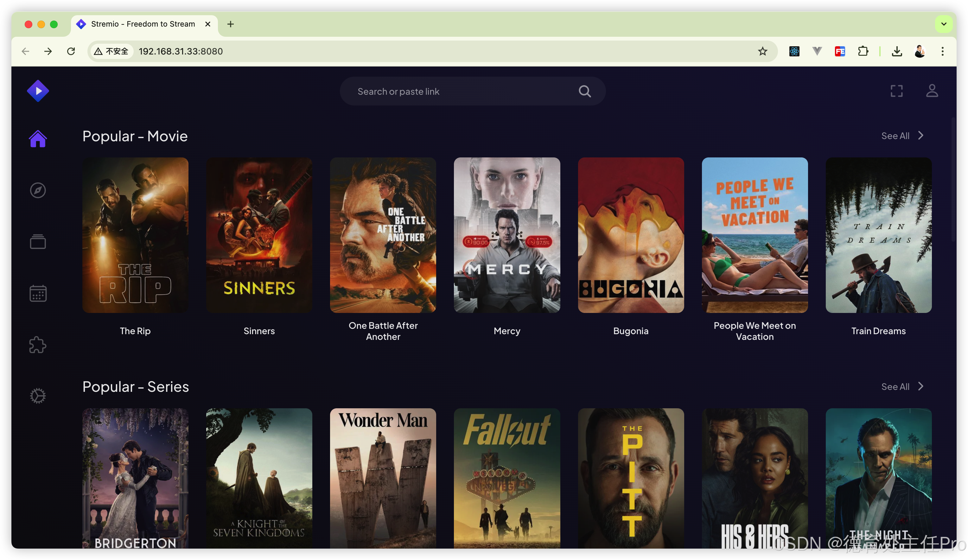
Task: Open a new browser tab
Action: tap(231, 24)
